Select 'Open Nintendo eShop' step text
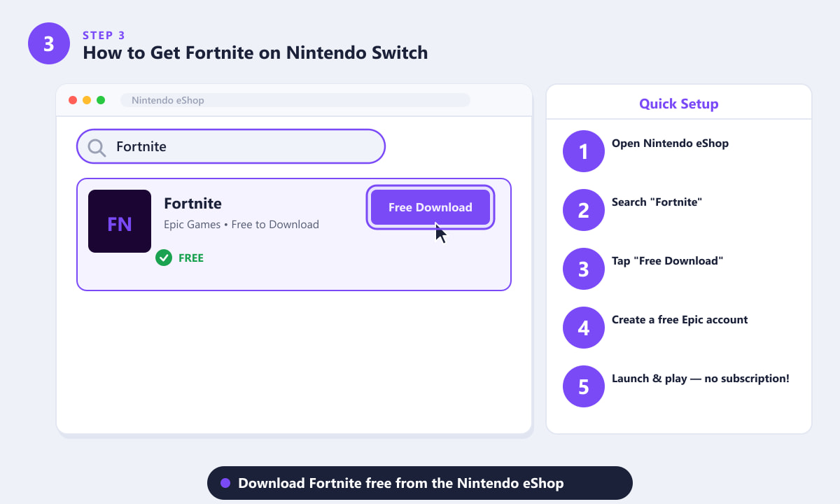Screen dimensions: 840x504 [670, 143]
